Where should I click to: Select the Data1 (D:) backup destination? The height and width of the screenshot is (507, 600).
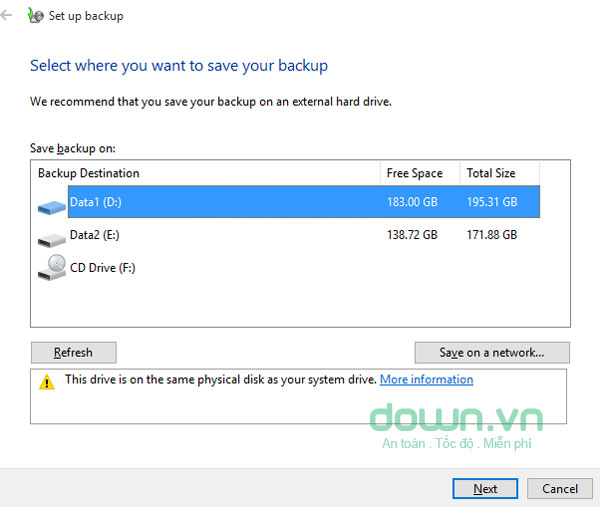[x=304, y=202]
